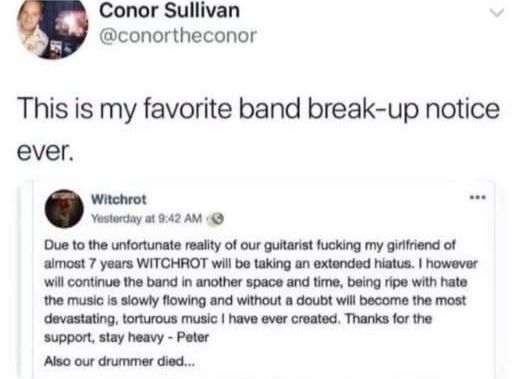Image resolution: width=520 pixels, height=379 pixels.
Task: Open the Witchrot page avatar
Action: point(64,209)
